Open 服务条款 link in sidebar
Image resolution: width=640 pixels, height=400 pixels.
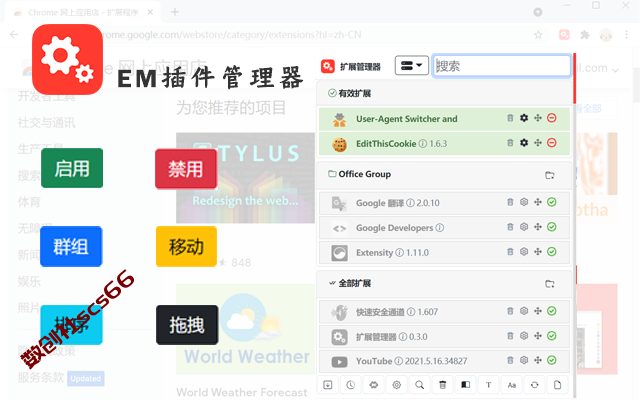coord(41,377)
